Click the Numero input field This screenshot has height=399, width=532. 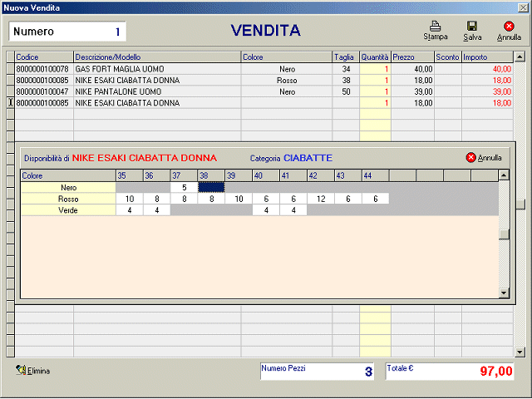pos(67,32)
